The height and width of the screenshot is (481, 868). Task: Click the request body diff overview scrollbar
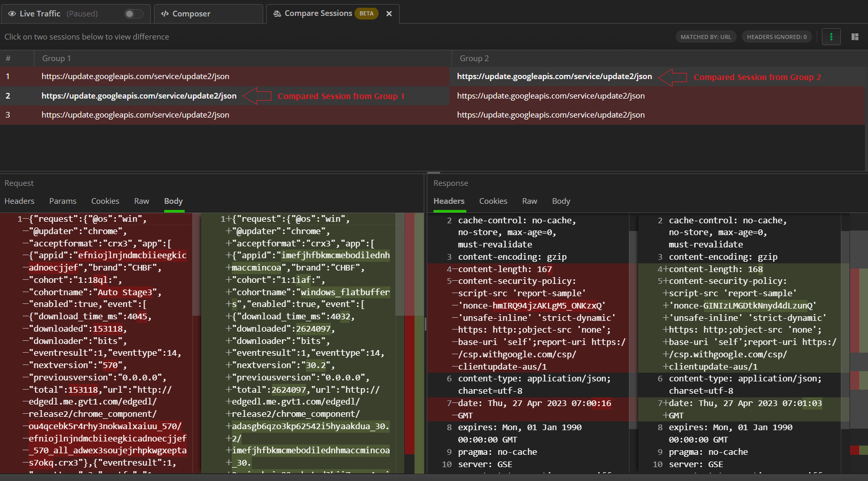415,343
